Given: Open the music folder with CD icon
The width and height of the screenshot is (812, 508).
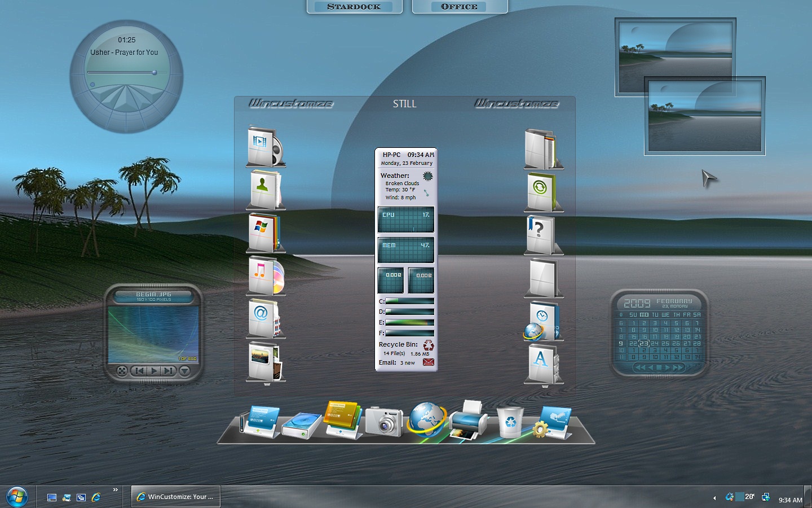Looking at the screenshot, I should point(266,275).
